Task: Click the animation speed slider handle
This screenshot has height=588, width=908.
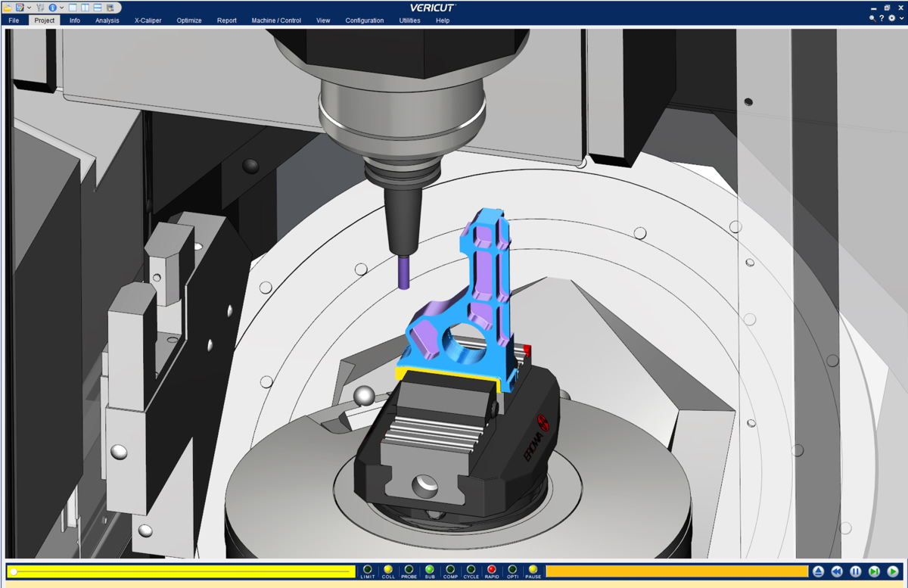Action: click(14, 572)
